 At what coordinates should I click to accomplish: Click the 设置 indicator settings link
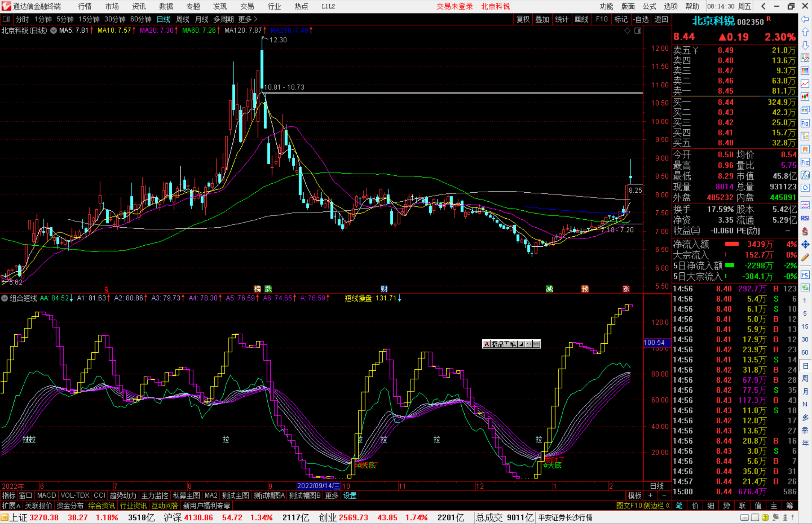click(x=350, y=495)
